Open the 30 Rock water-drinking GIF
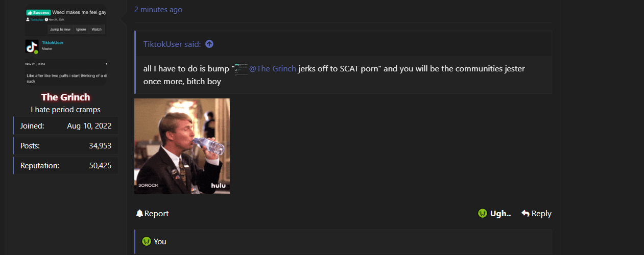Image resolution: width=644 pixels, height=255 pixels. pyautogui.click(x=182, y=146)
